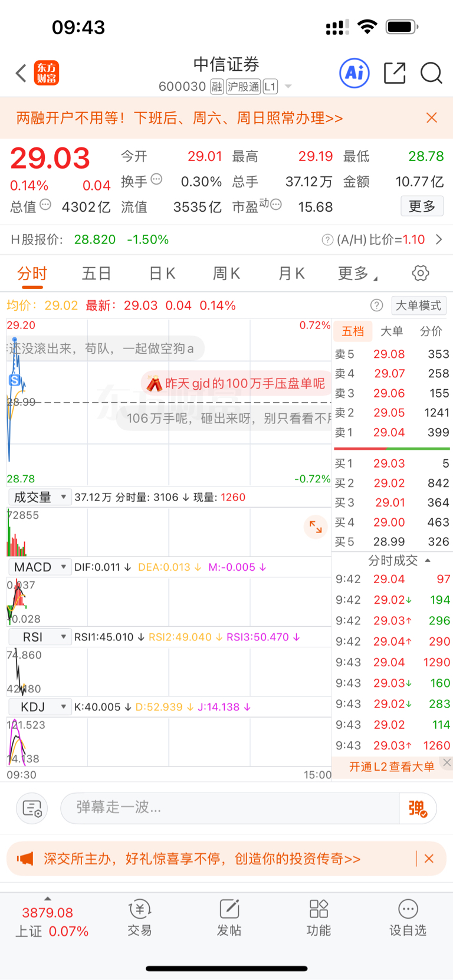
Task: Open A/H 比价 help question icon
Action: 327,240
